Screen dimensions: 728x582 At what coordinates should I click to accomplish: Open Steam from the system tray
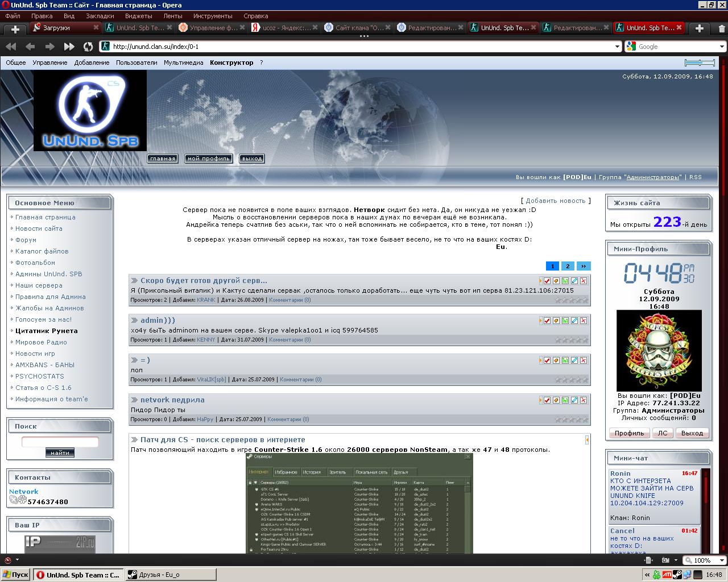point(677,575)
